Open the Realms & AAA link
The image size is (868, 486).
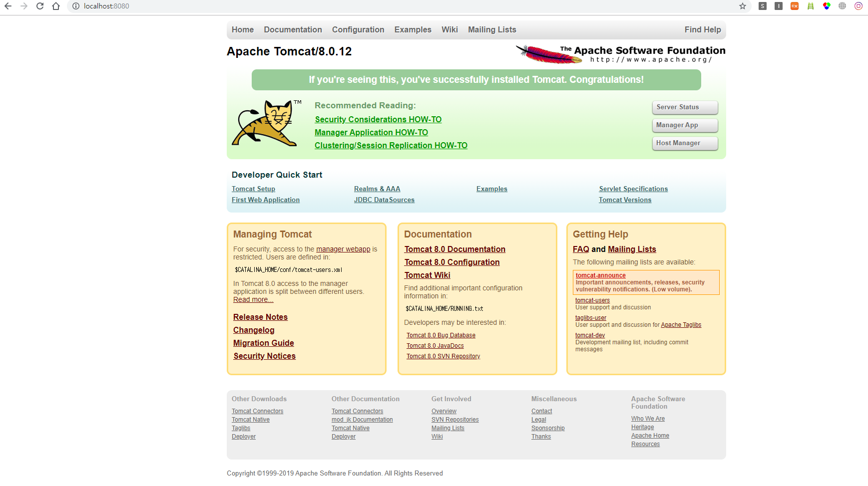pyautogui.click(x=377, y=189)
